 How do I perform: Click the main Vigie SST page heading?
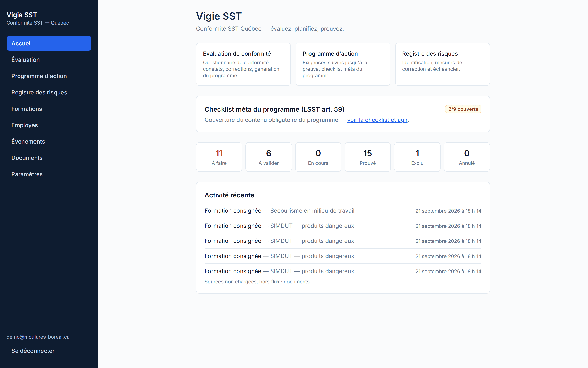tap(219, 16)
